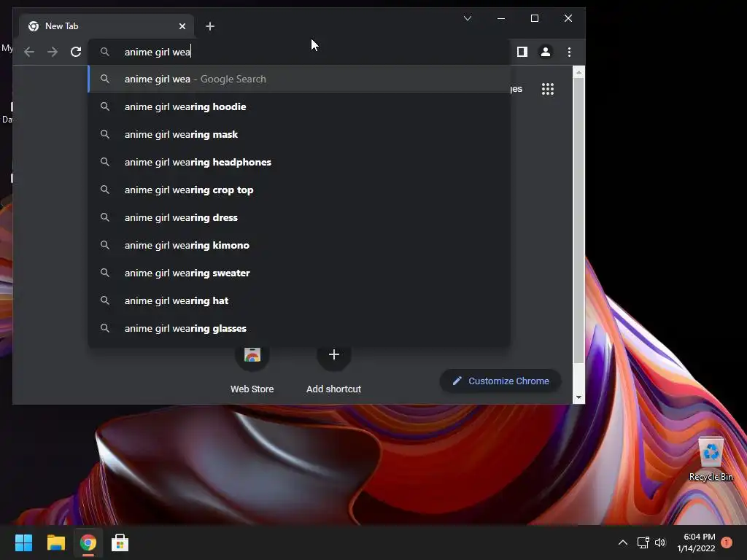The width and height of the screenshot is (747, 560).
Task: Click search icon beside kimono suggestion
Action: coord(105,245)
